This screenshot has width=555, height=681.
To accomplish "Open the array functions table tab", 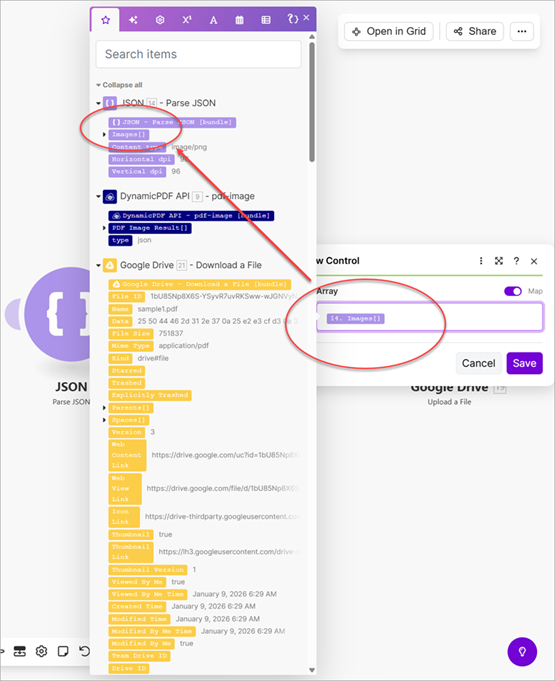I will click(266, 20).
